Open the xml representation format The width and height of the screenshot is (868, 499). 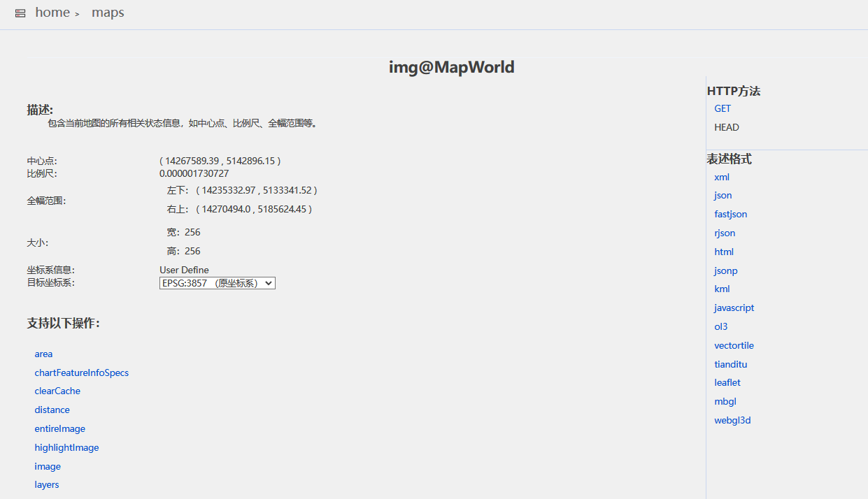click(x=722, y=177)
